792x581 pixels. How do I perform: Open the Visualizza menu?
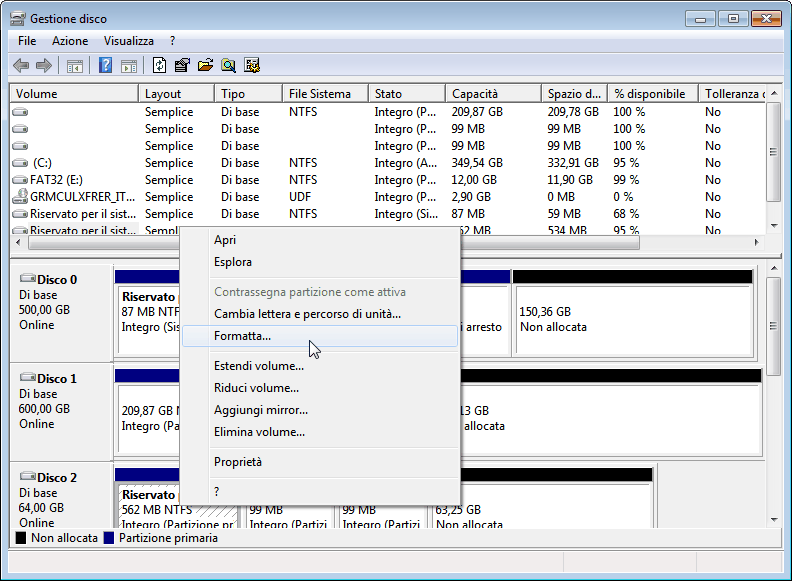[x=129, y=41]
